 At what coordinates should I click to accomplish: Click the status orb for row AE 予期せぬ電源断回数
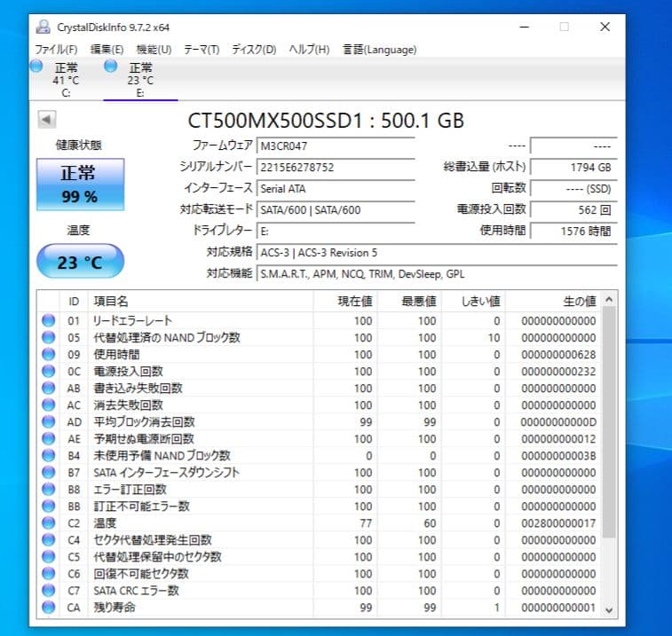click(x=49, y=438)
